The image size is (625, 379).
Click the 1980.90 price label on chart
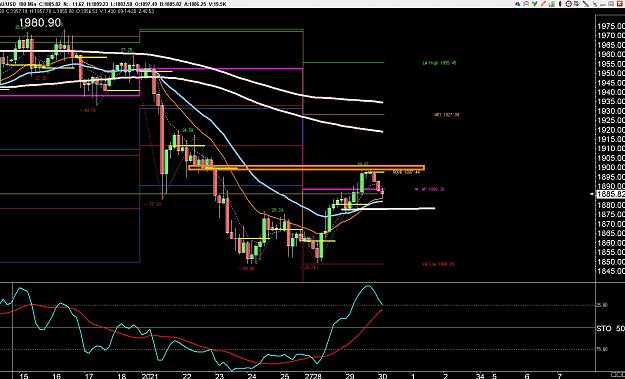tap(39, 23)
